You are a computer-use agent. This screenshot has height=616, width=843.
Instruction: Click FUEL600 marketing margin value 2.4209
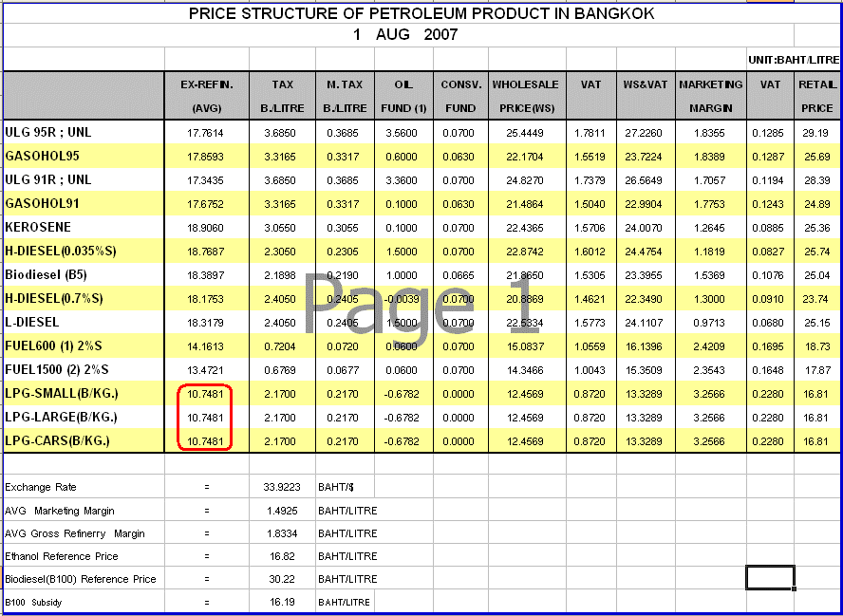click(x=711, y=345)
